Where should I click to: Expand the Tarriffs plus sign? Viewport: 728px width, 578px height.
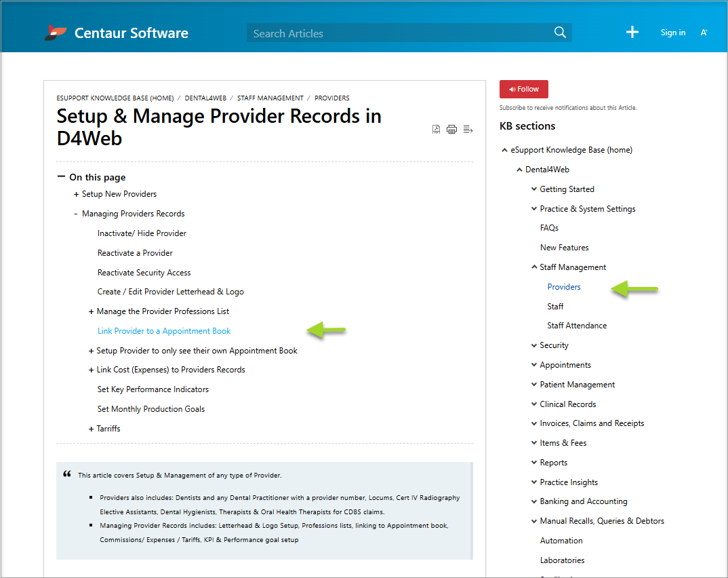click(91, 429)
